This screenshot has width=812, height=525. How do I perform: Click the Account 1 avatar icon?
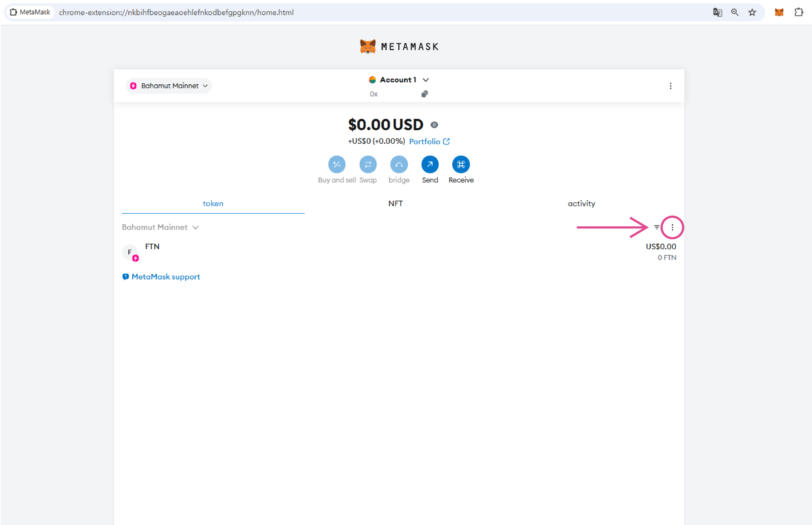pos(372,80)
